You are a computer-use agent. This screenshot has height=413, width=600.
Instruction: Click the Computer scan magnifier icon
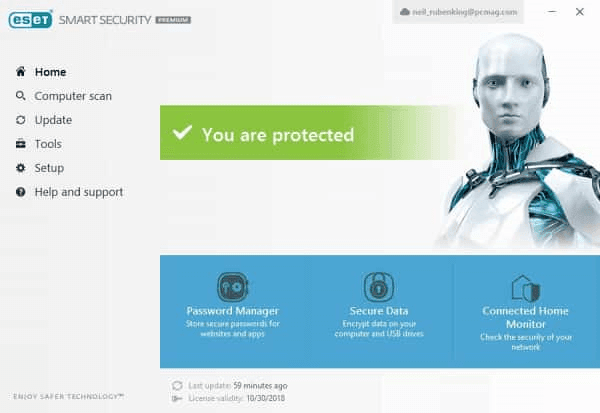21,96
